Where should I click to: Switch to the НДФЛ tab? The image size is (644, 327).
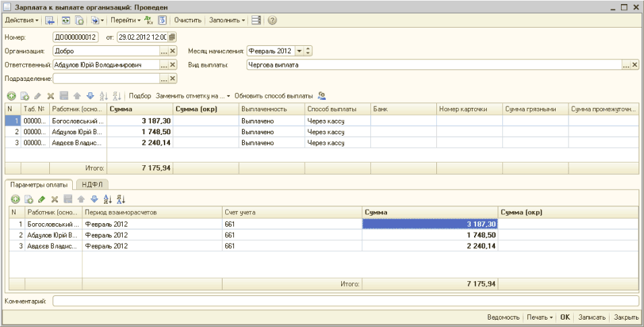[x=92, y=183]
